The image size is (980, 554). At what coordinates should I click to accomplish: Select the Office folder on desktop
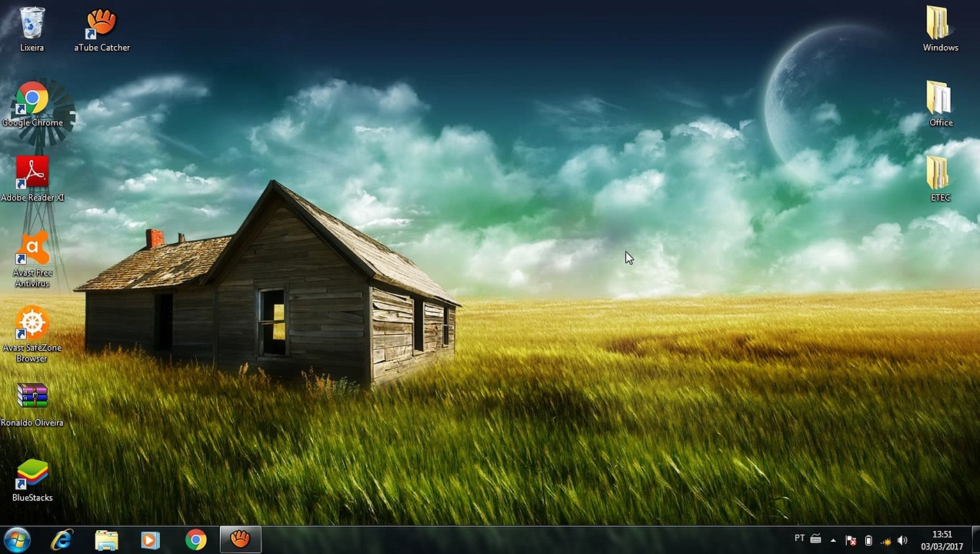(940, 105)
